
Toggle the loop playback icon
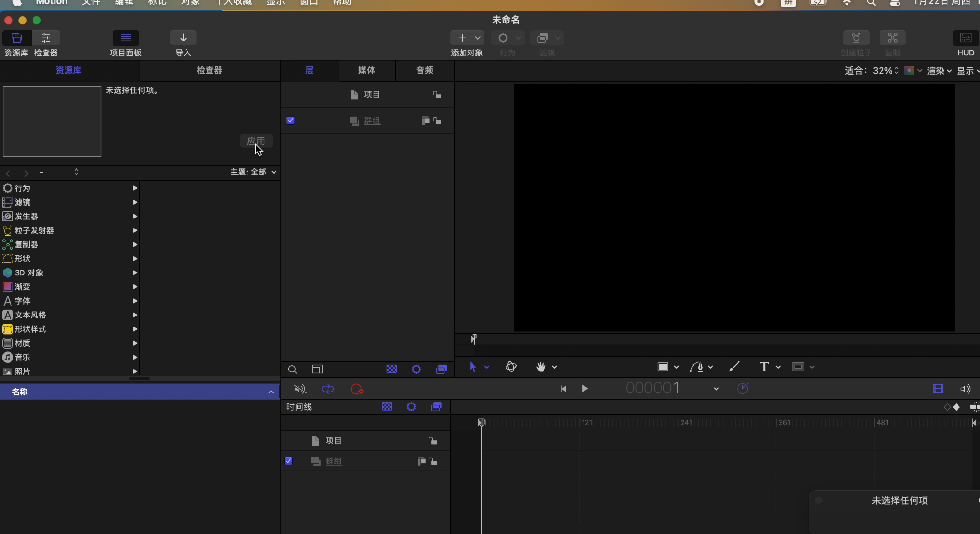[328, 389]
